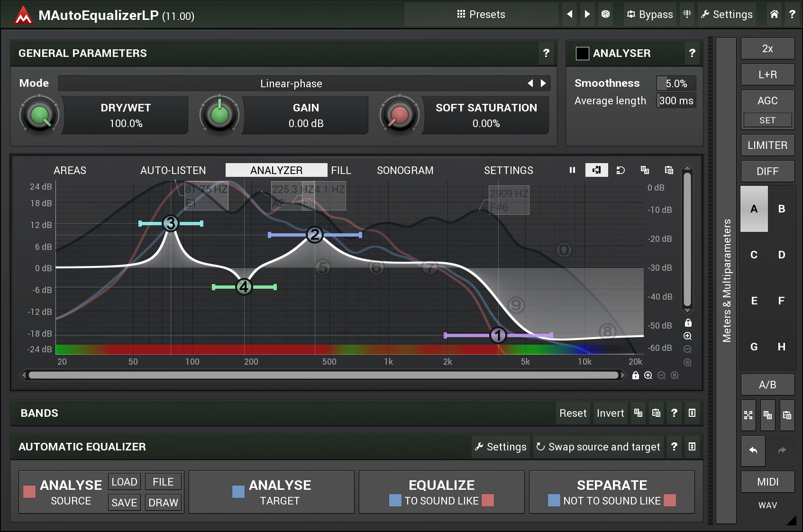
Task: Click the Invert bands button
Action: pos(610,413)
